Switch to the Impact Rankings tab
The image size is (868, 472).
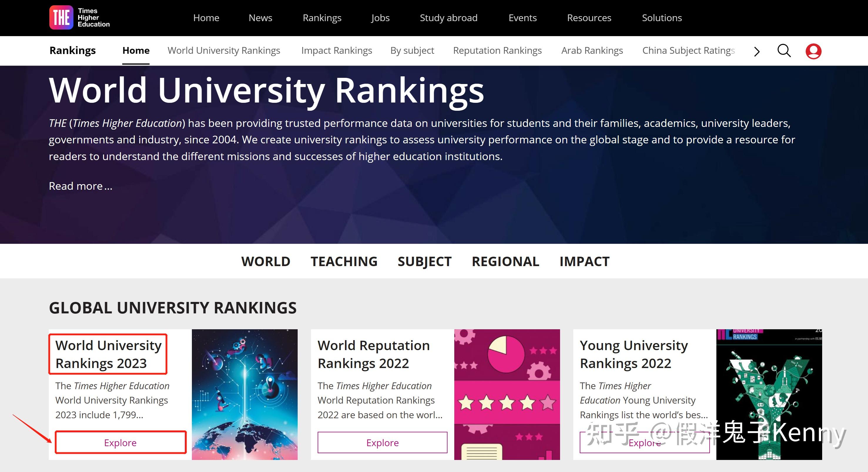(337, 51)
